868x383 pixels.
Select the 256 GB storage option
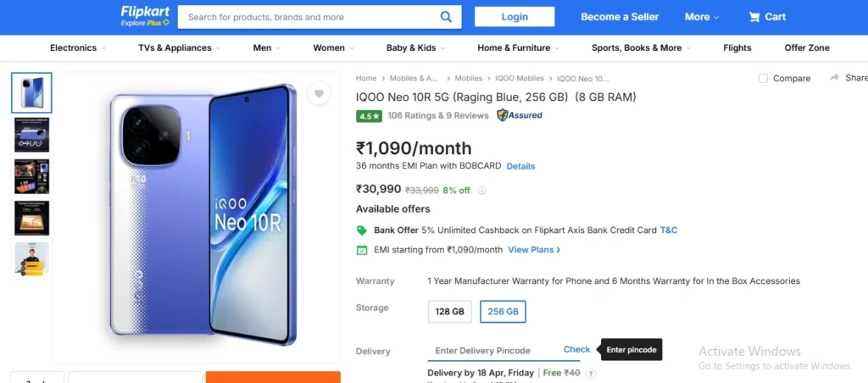pos(503,312)
